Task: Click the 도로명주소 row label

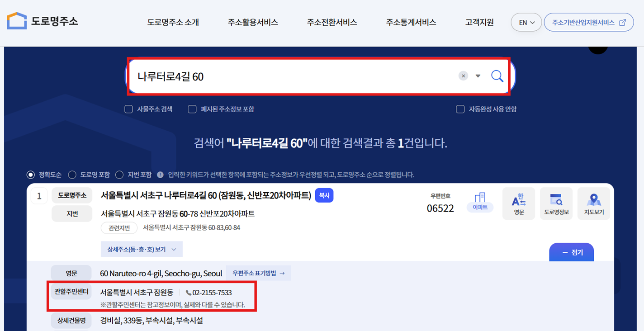Action: [72, 195]
